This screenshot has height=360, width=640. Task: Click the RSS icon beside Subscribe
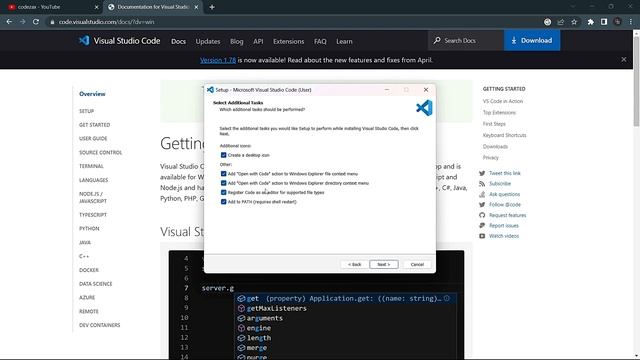482,184
